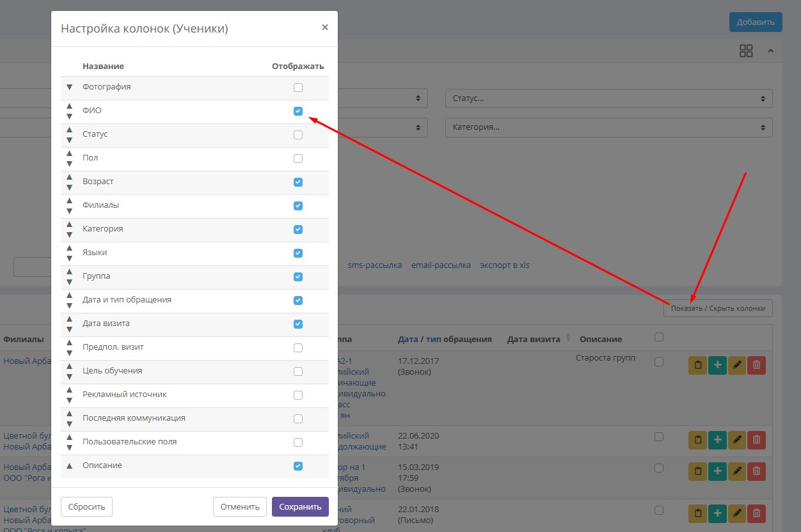Image resolution: width=801 pixels, height=532 pixels.
Task: Move the ФИО column up
Action: point(70,106)
